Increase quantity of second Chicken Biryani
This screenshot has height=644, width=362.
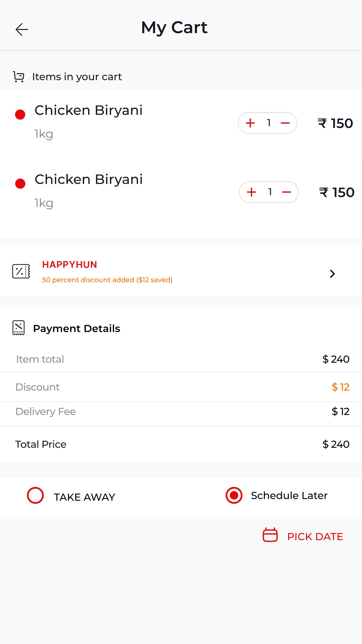coord(251,192)
